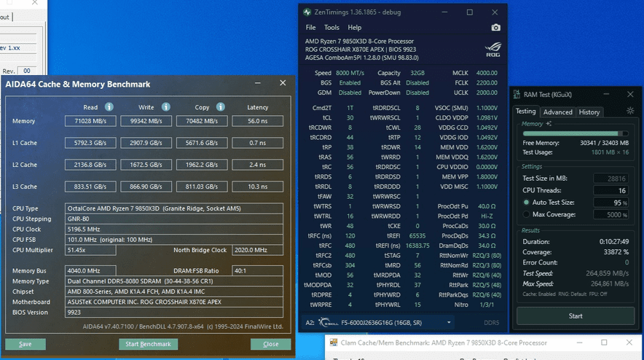Maximize the Clam Cache/Mem Benchmark window

tap(604, 343)
